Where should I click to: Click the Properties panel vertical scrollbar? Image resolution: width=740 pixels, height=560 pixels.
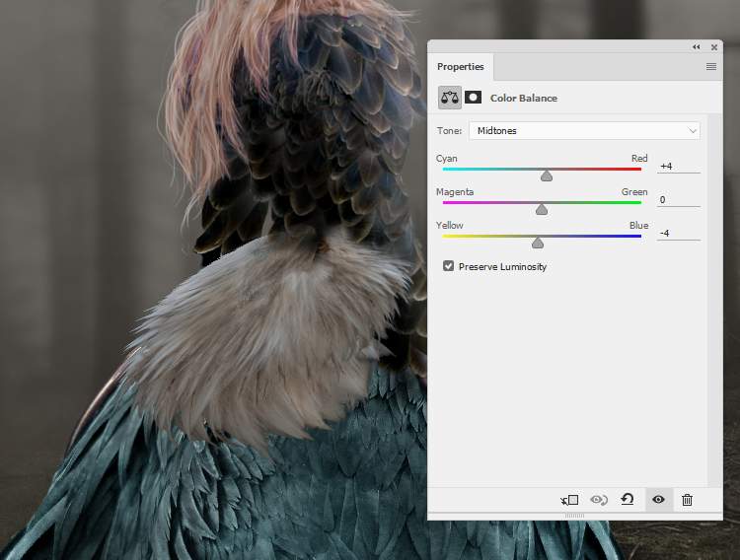(x=714, y=300)
